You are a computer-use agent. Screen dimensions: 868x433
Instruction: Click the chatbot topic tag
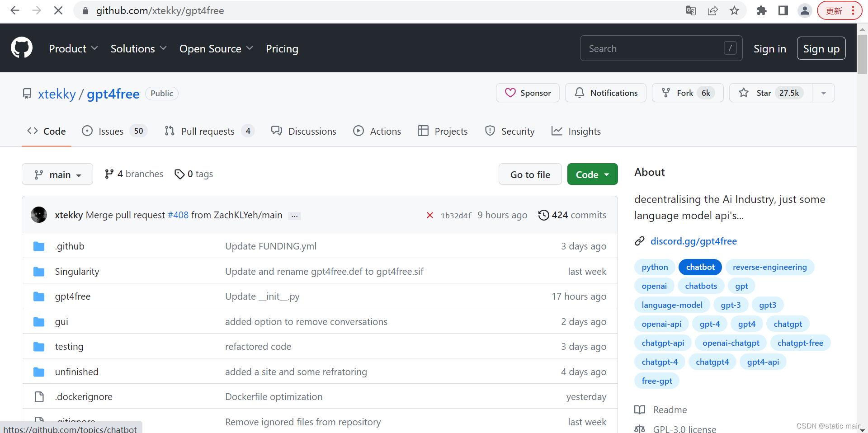click(x=700, y=267)
